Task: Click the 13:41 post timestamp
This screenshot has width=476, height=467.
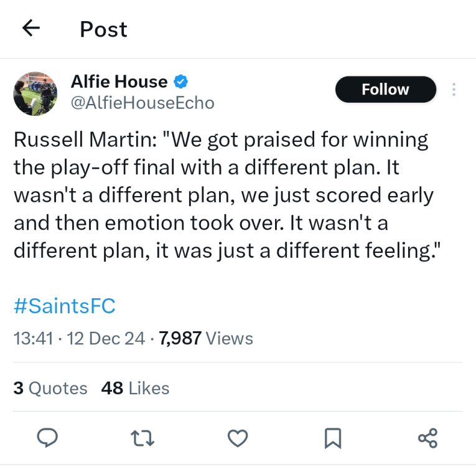Action: click(31, 338)
